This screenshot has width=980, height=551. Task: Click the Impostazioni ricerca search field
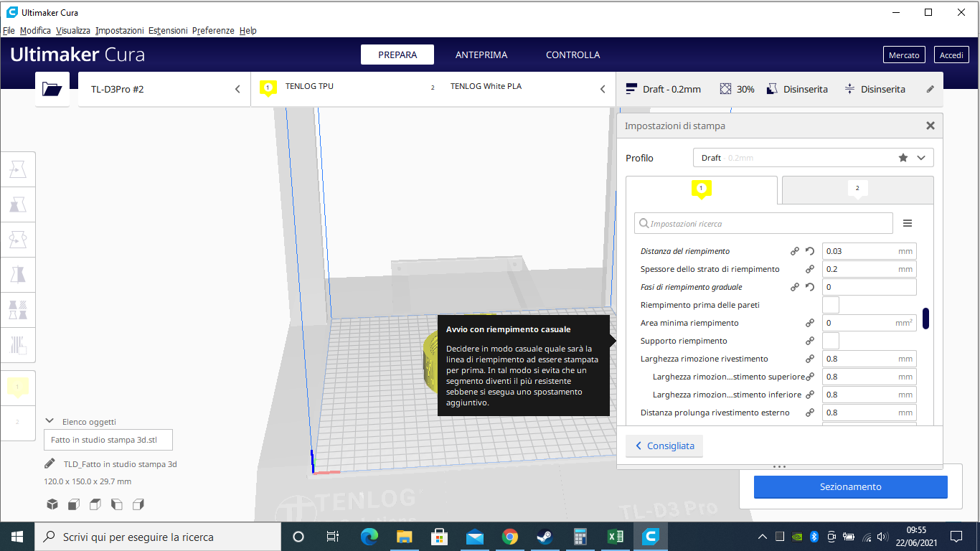click(x=763, y=223)
